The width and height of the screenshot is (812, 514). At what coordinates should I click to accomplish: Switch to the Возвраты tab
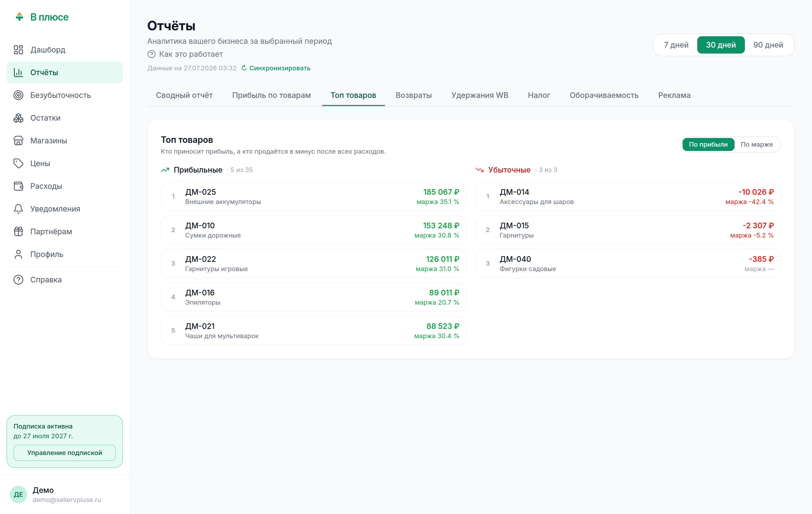pyautogui.click(x=413, y=95)
